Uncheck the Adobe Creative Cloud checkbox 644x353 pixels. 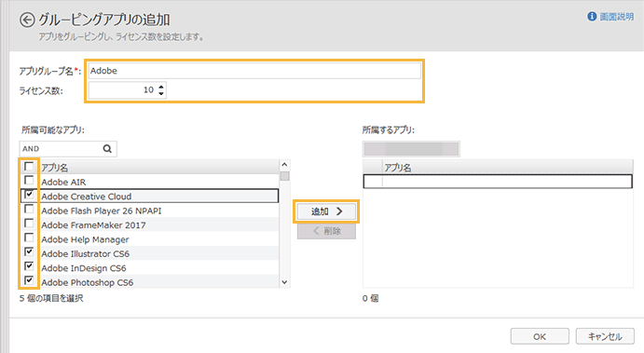coord(29,195)
